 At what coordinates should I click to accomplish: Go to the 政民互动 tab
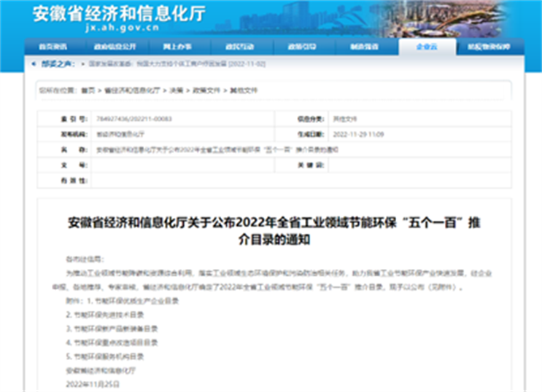point(239,47)
